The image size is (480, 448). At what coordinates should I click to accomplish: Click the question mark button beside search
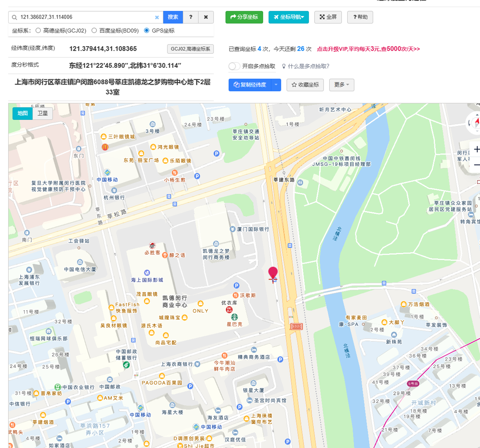191,17
